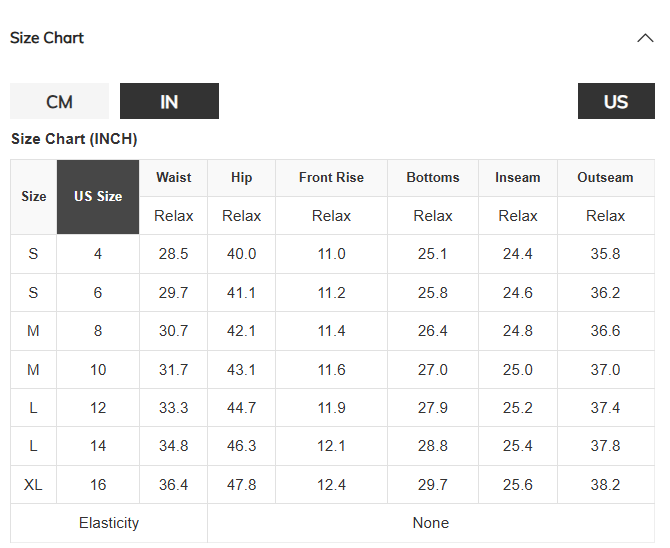This screenshot has width=670, height=548.
Task: Click the Inseam column header
Action: point(517,177)
